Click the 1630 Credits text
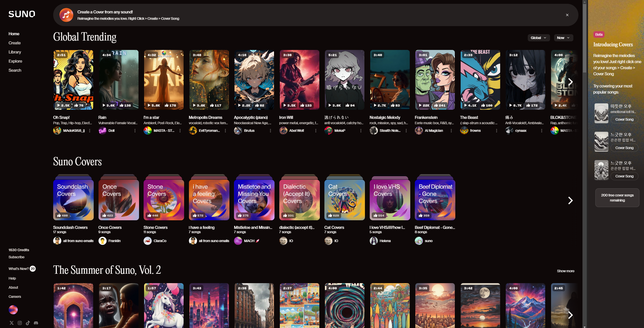The width and height of the screenshot is (644, 328). coord(19,250)
